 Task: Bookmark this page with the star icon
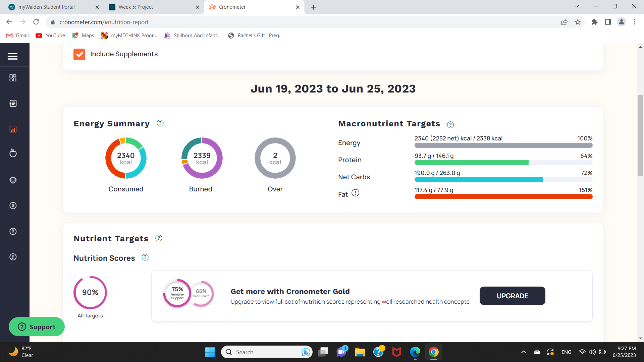[578, 22]
